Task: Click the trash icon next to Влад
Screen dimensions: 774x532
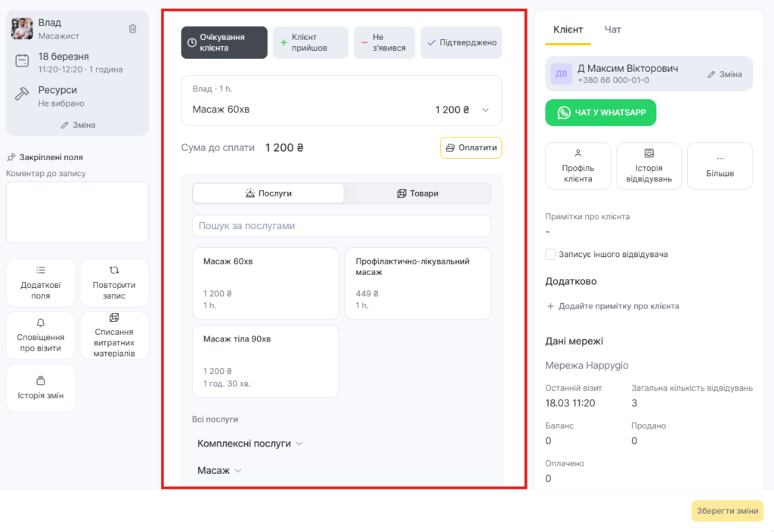Action: [x=132, y=29]
